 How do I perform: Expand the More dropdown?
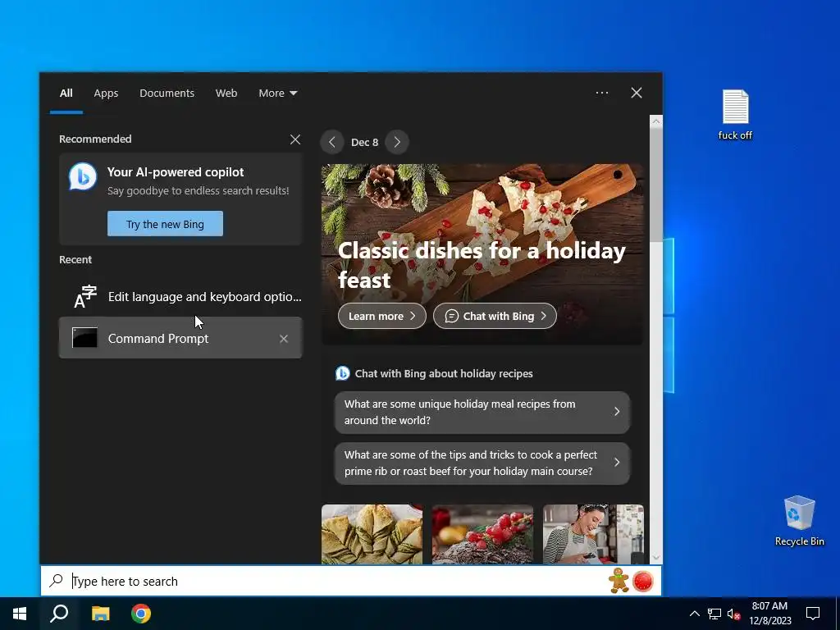click(x=277, y=94)
